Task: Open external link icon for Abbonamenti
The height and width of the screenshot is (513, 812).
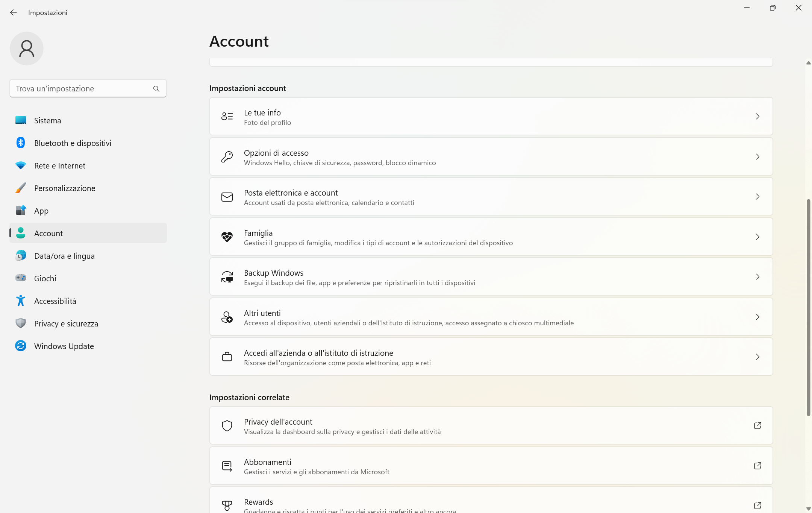Action: pyautogui.click(x=757, y=466)
